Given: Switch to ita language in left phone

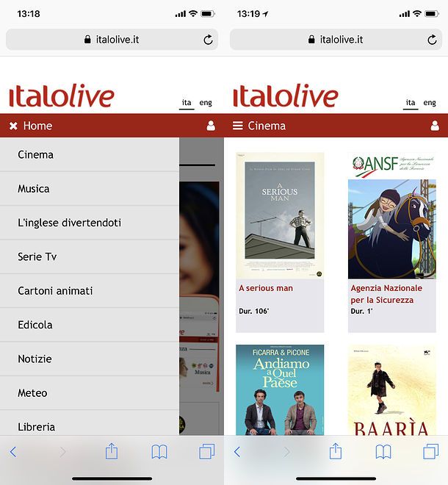Looking at the screenshot, I should coord(187,103).
